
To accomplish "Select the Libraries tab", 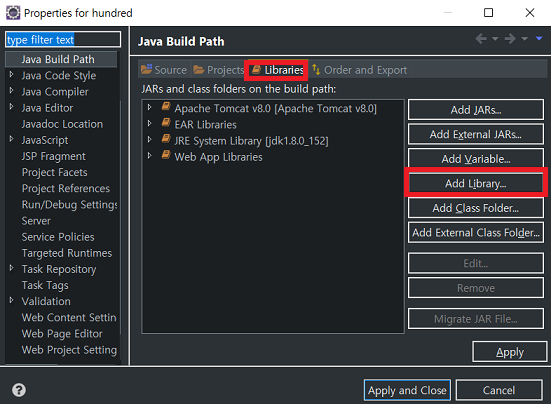I will coord(278,70).
